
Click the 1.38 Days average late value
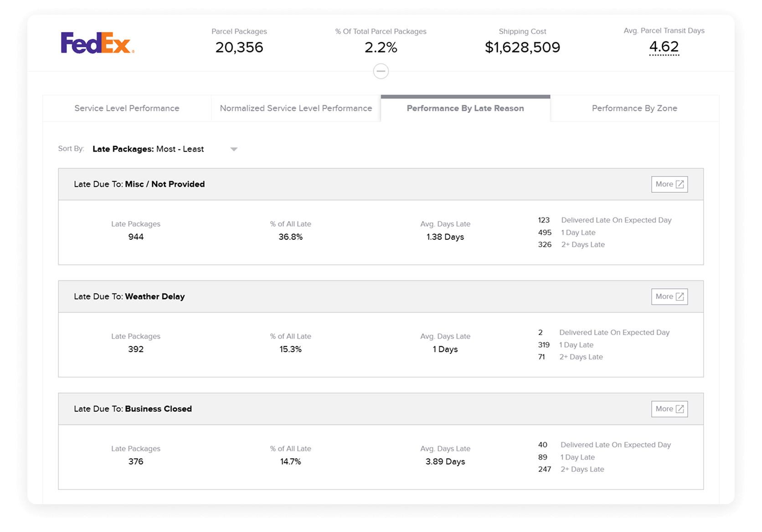445,237
